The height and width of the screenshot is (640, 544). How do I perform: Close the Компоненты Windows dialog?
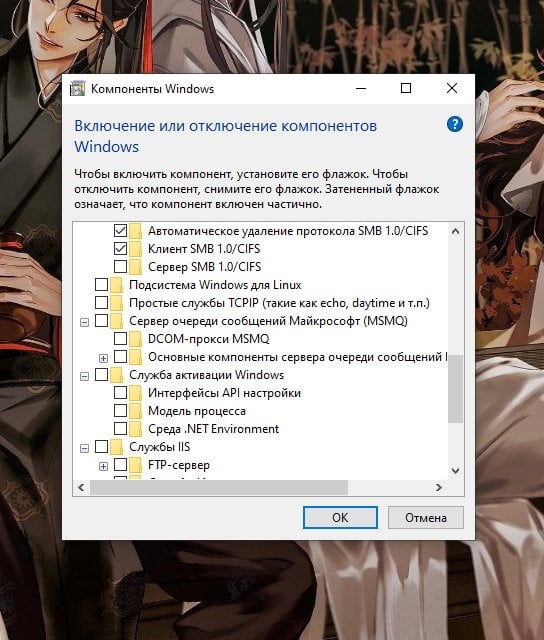(452, 88)
